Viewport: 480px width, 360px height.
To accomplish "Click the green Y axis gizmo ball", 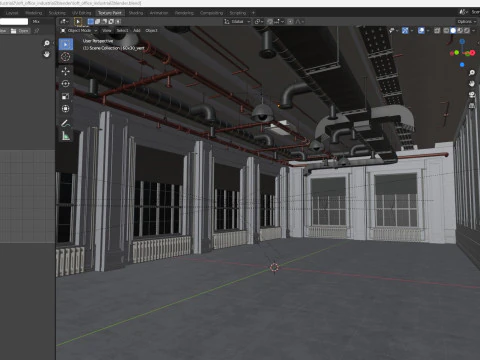I will tap(457, 52).
